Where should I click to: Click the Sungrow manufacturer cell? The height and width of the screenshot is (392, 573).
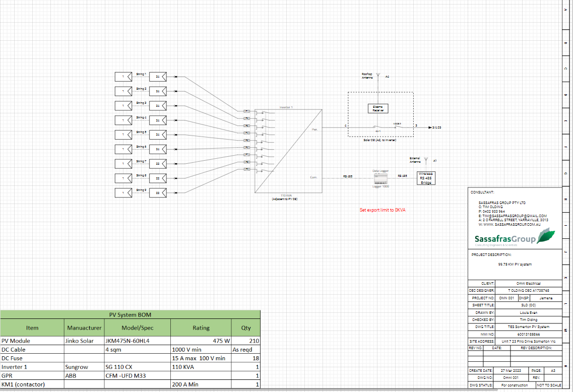(76, 367)
